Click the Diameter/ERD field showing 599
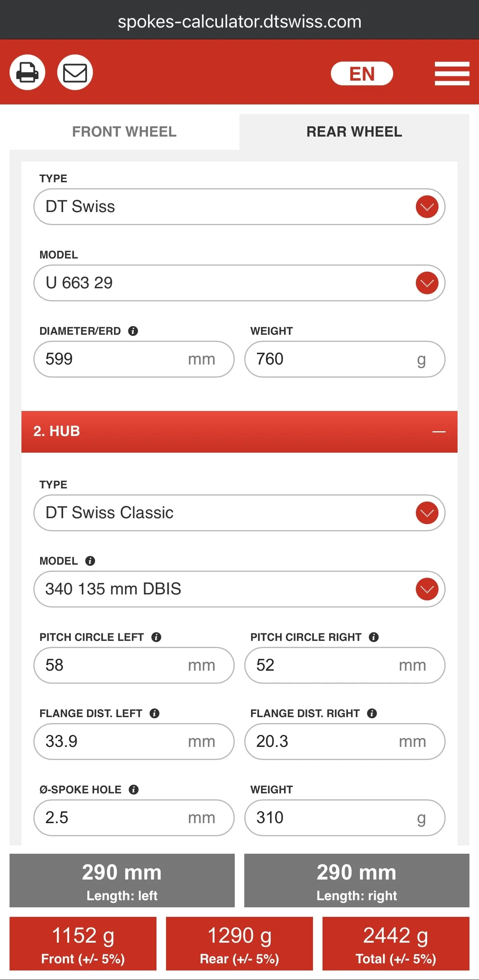 point(115,359)
